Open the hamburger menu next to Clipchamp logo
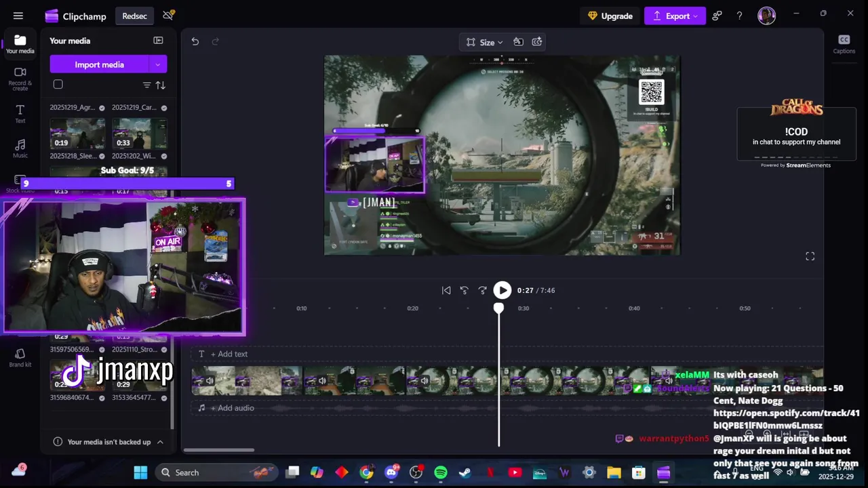This screenshot has width=868, height=488. pos(18,16)
